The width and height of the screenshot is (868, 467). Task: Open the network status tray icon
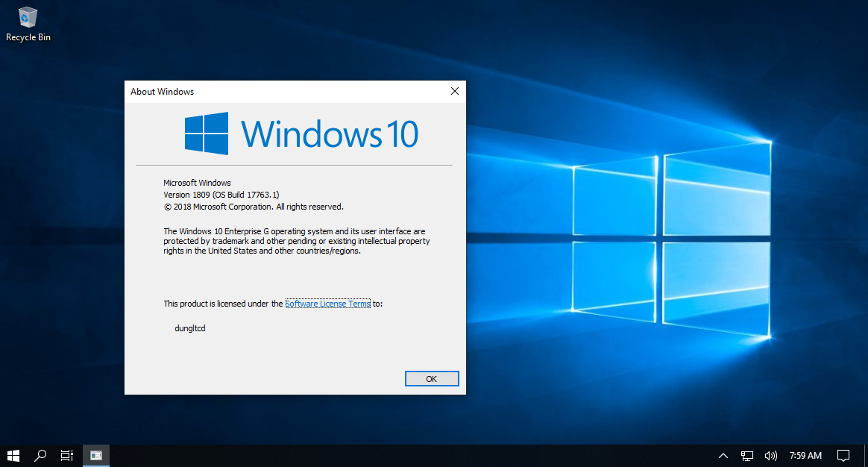coord(746,455)
